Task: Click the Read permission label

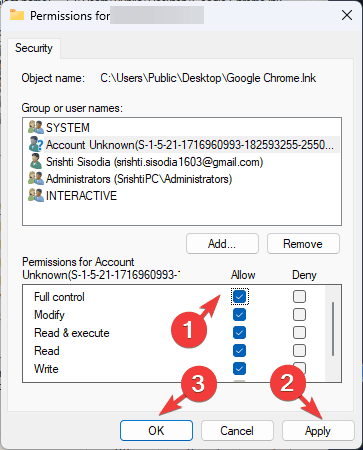Action: (x=47, y=351)
